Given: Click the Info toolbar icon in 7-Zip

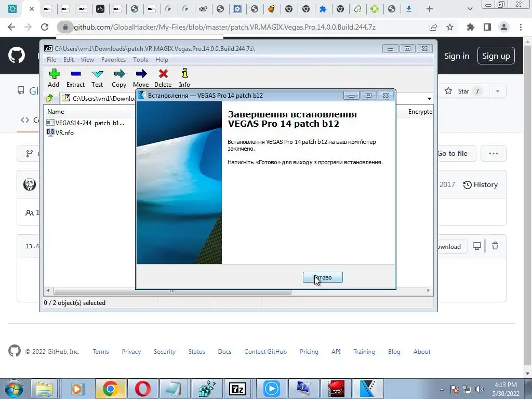Looking at the screenshot, I should tap(184, 78).
